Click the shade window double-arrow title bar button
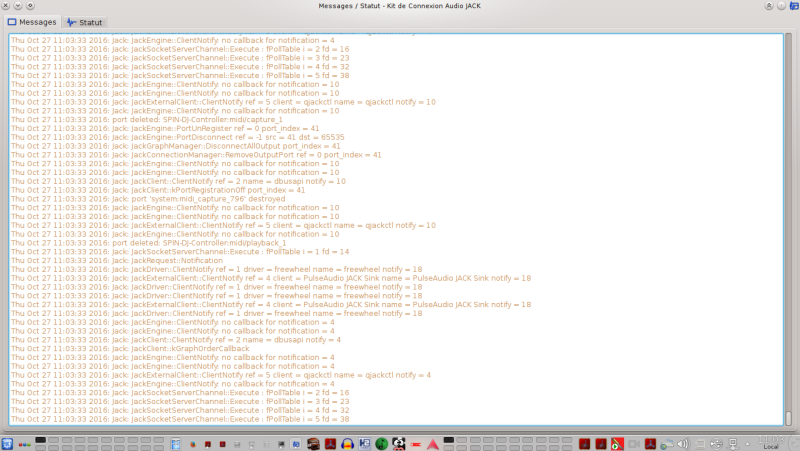Viewport: 800px width, 451px height. coord(769,6)
